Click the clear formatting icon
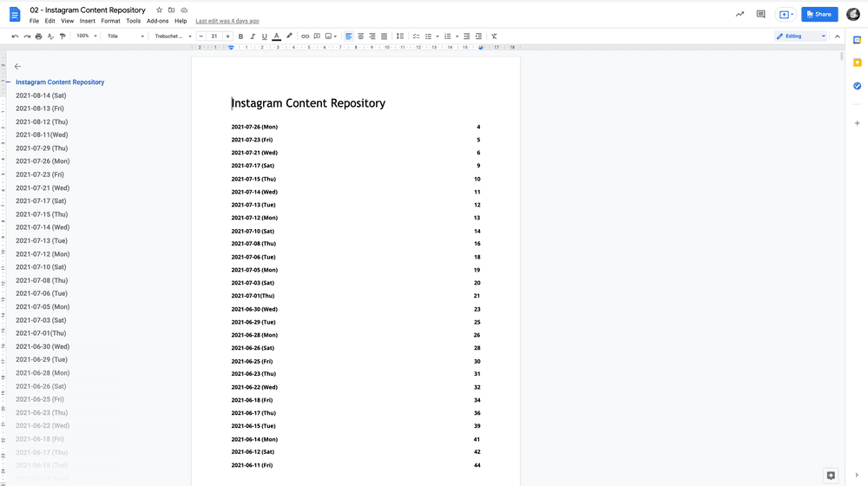868x486 pixels. pyautogui.click(x=494, y=36)
